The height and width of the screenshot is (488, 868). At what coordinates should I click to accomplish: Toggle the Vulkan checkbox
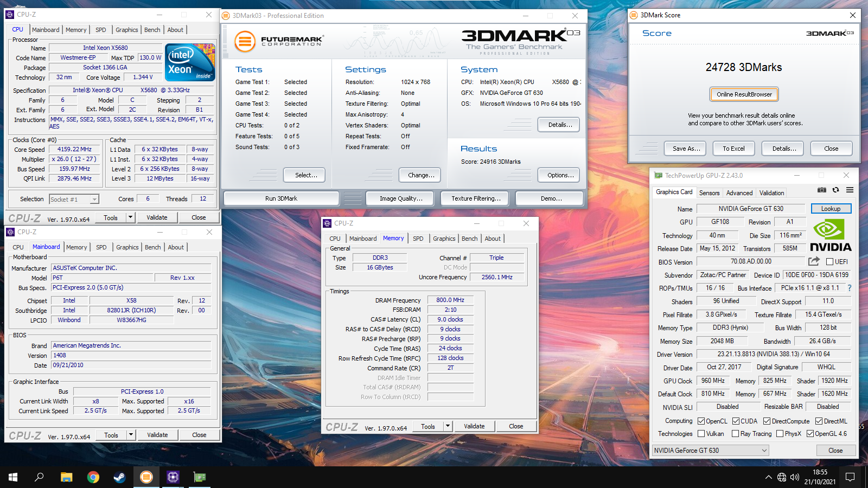pyautogui.click(x=701, y=434)
